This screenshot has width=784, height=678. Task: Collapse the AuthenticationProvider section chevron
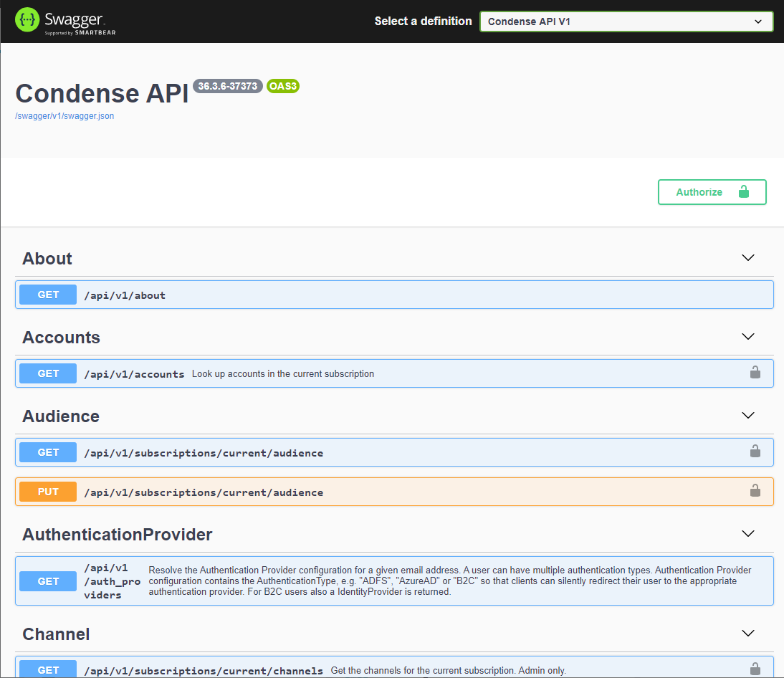[747, 533]
